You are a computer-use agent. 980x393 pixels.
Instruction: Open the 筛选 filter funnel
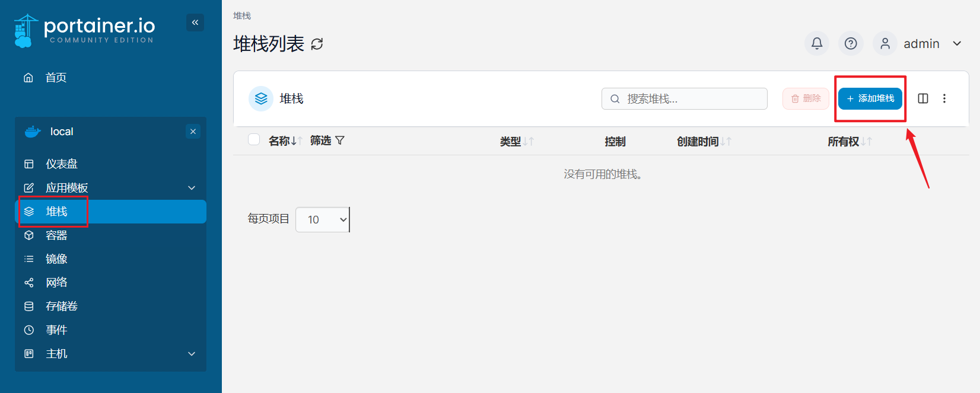[x=327, y=140]
